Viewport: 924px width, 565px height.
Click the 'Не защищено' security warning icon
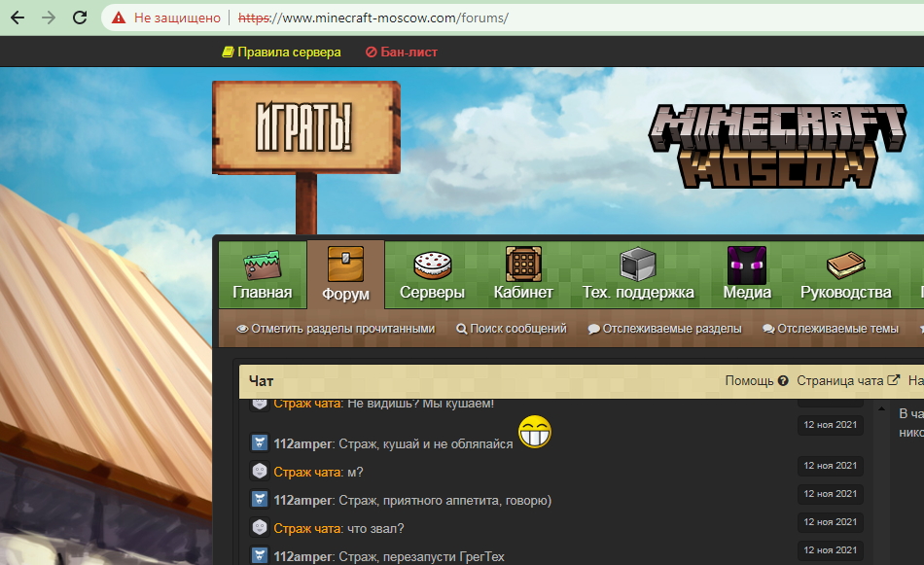pyautogui.click(x=119, y=18)
